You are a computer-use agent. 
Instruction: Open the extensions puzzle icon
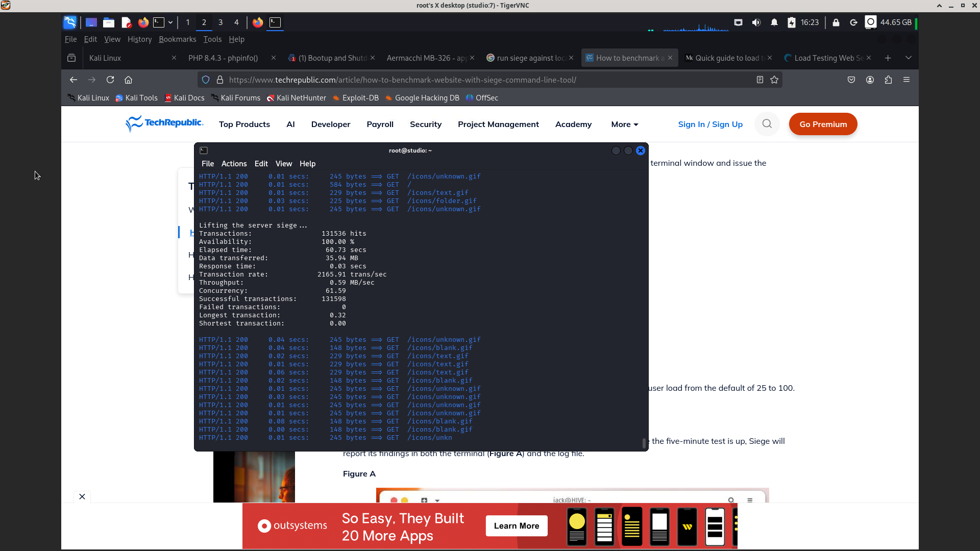click(x=888, y=80)
